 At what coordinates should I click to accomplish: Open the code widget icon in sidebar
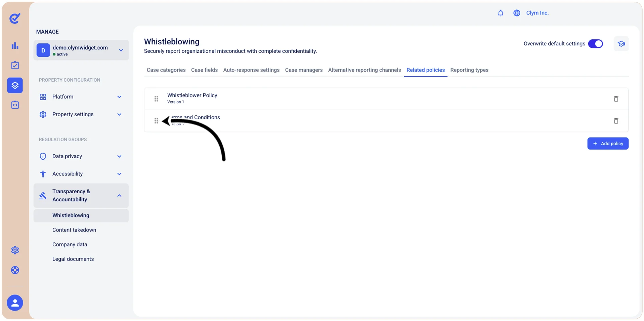(x=15, y=105)
